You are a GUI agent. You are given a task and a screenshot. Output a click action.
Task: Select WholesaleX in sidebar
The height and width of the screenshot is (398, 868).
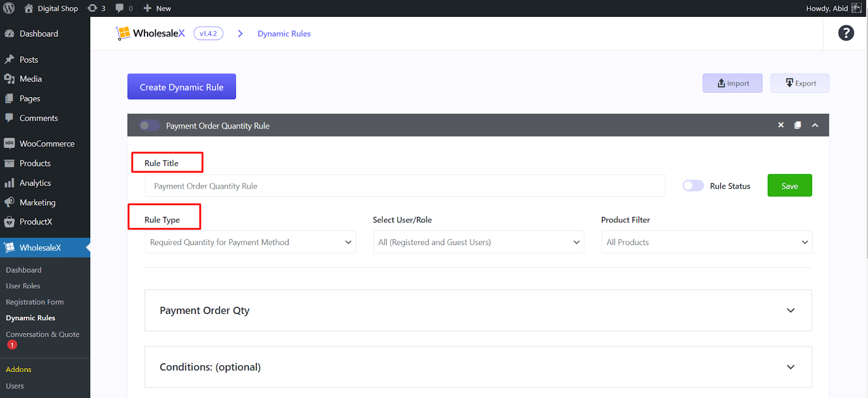pyautogui.click(x=45, y=247)
